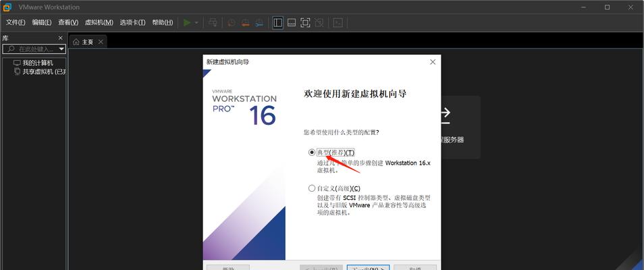
Task: Toggle the Show Library sidebar icon
Action: click(x=278, y=22)
